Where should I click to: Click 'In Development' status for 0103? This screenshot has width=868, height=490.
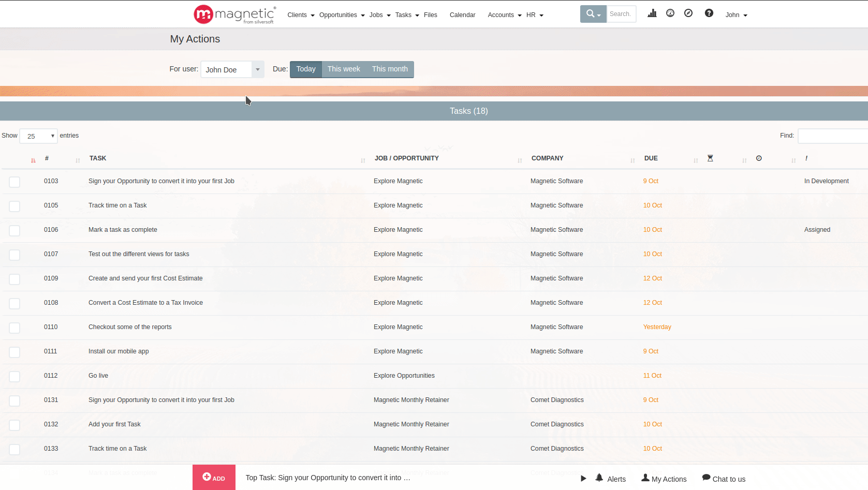(827, 181)
